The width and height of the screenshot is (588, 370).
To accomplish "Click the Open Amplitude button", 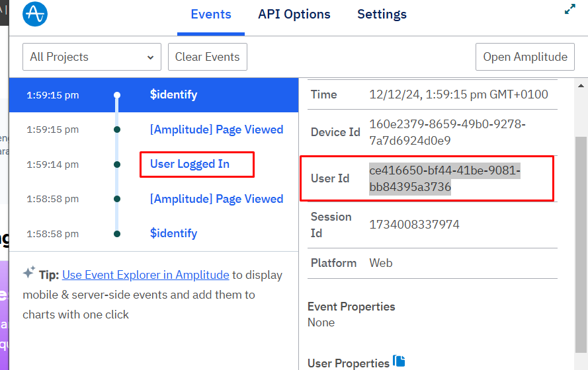I will 525,57.
